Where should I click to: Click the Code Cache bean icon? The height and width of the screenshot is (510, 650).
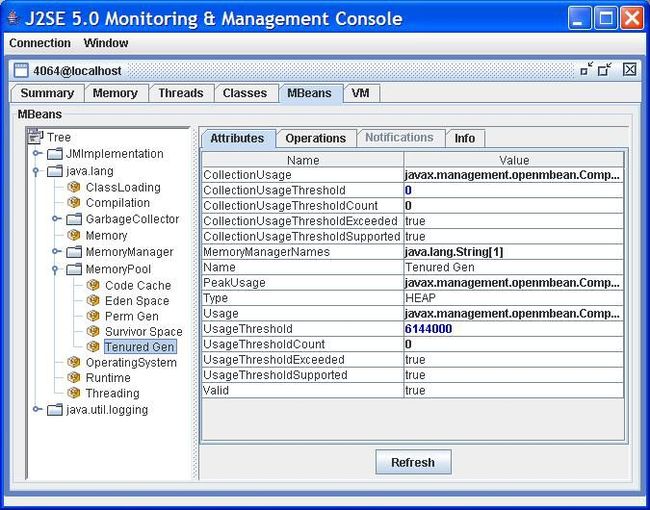[93, 285]
